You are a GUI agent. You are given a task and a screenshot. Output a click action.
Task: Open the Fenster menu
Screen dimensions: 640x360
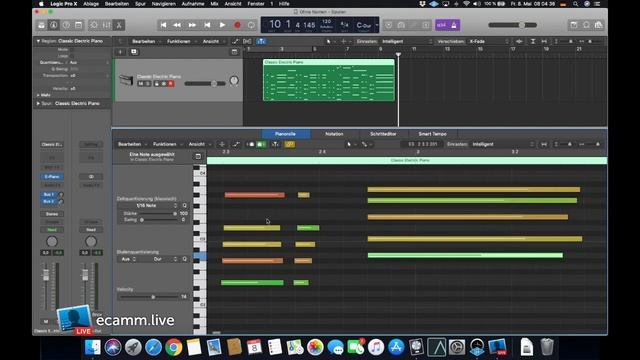click(256, 4)
